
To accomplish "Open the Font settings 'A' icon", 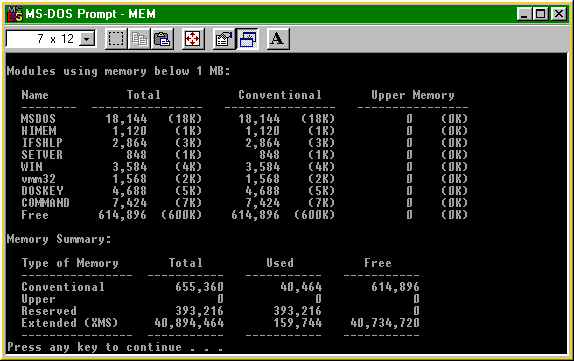I will (x=278, y=39).
